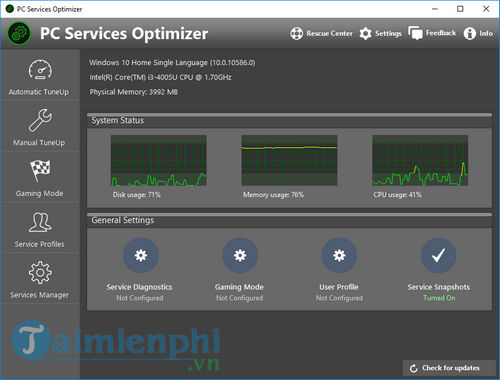
Task: Toggle Service Snapshots checkmark circle
Action: coord(438,255)
